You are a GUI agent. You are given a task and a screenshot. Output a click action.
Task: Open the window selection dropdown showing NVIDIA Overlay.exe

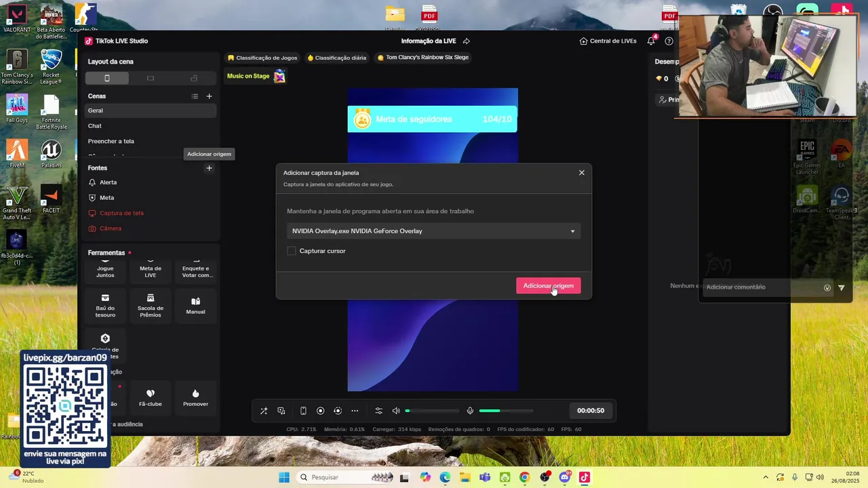433,231
